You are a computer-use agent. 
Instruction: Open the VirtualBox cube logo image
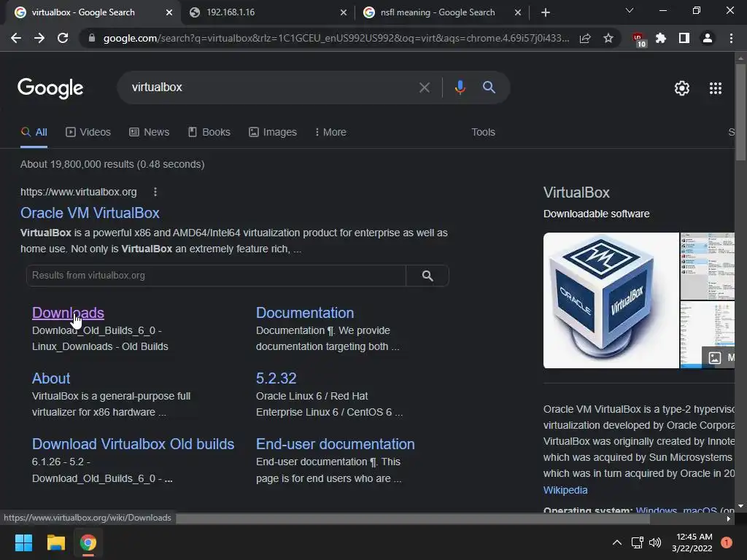(611, 300)
